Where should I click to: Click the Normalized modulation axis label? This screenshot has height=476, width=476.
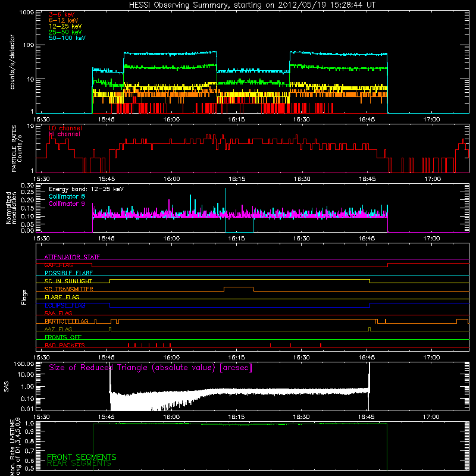click(x=11, y=208)
